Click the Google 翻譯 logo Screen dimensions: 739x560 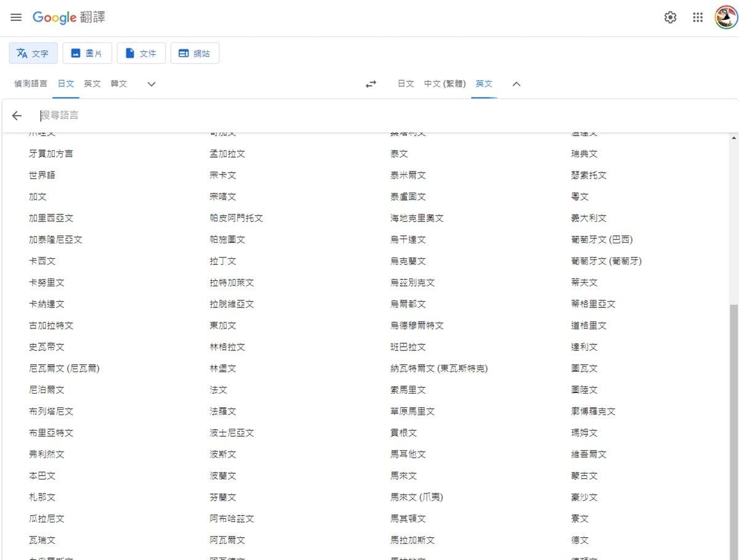tap(69, 17)
